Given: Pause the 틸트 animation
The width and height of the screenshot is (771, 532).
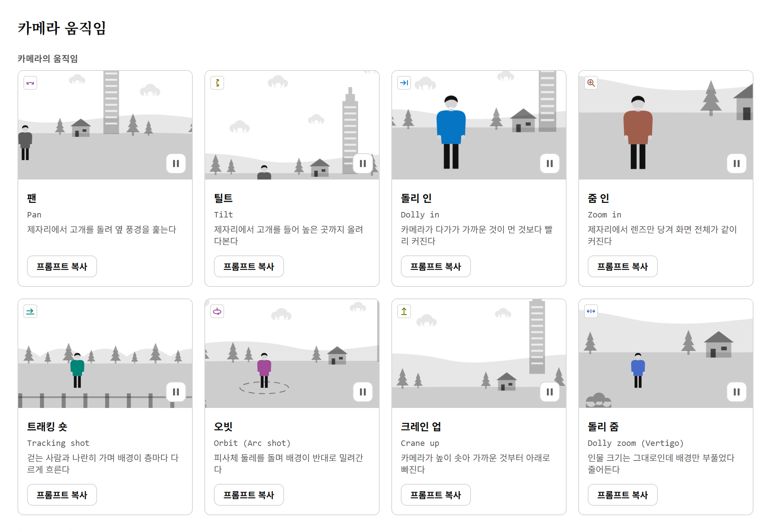Looking at the screenshot, I should pos(363,163).
